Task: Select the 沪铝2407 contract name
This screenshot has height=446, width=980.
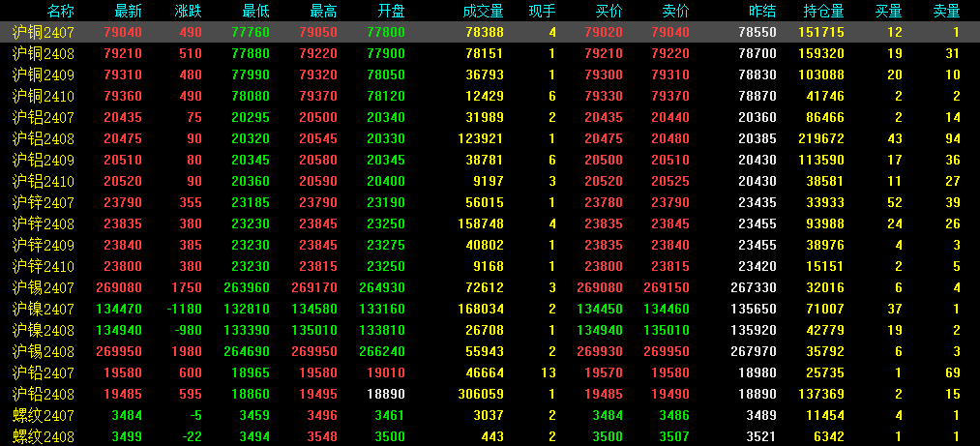Action: [x=44, y=117]
